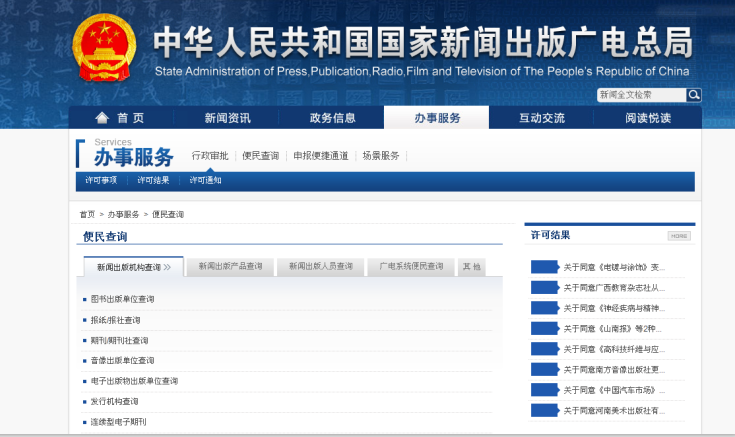Open 许可结果 in the blue bar

[x=153, y=180]
